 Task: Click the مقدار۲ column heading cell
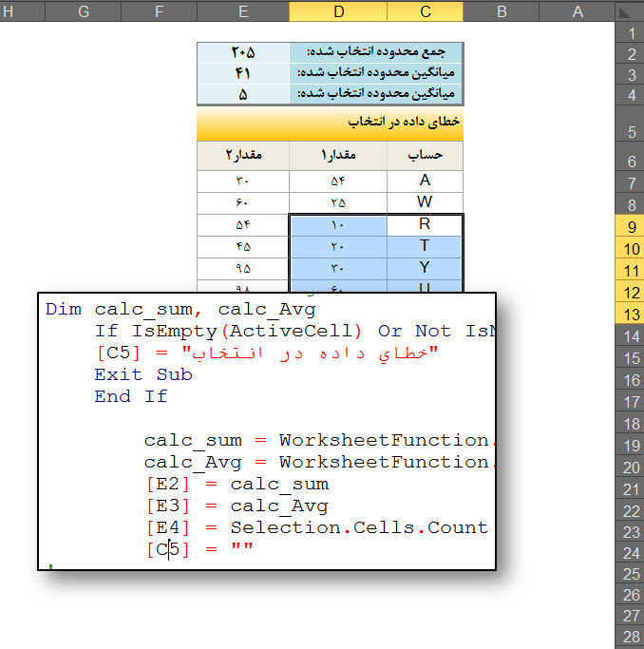[x=243, y=156]
